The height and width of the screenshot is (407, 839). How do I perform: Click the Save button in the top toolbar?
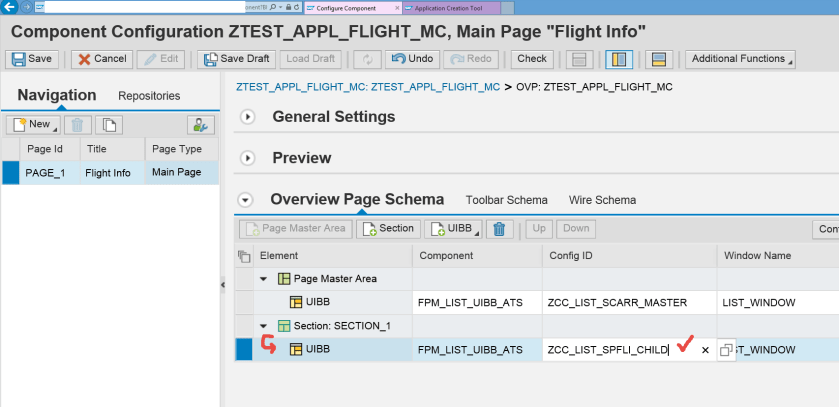coord(32,59)
